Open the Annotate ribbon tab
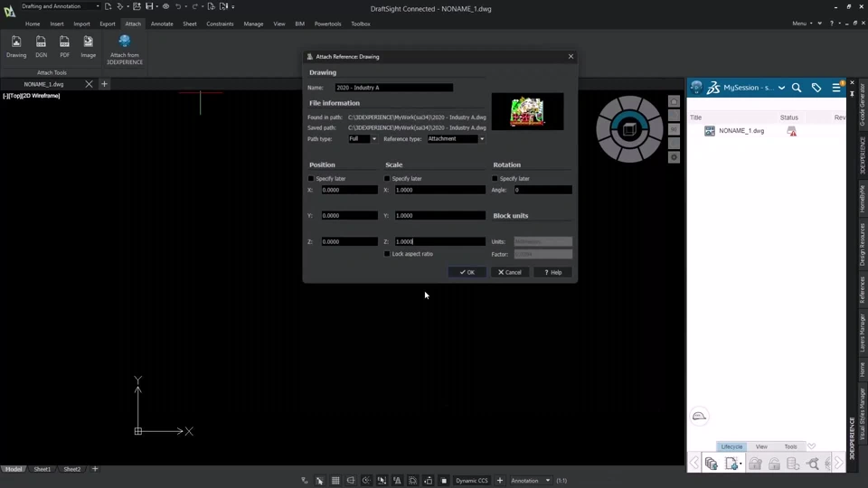 [x=162, y=23]
